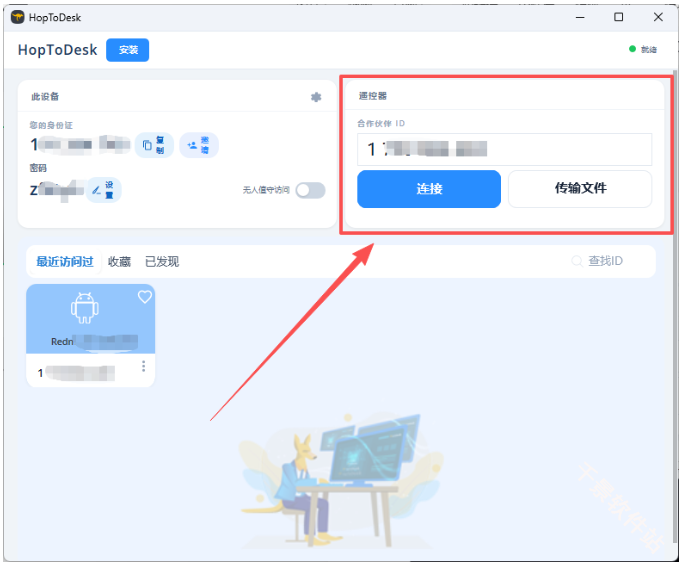Click the 遥控器 panel heading
This screenshot has height=567, width=684.
(373, 96)
